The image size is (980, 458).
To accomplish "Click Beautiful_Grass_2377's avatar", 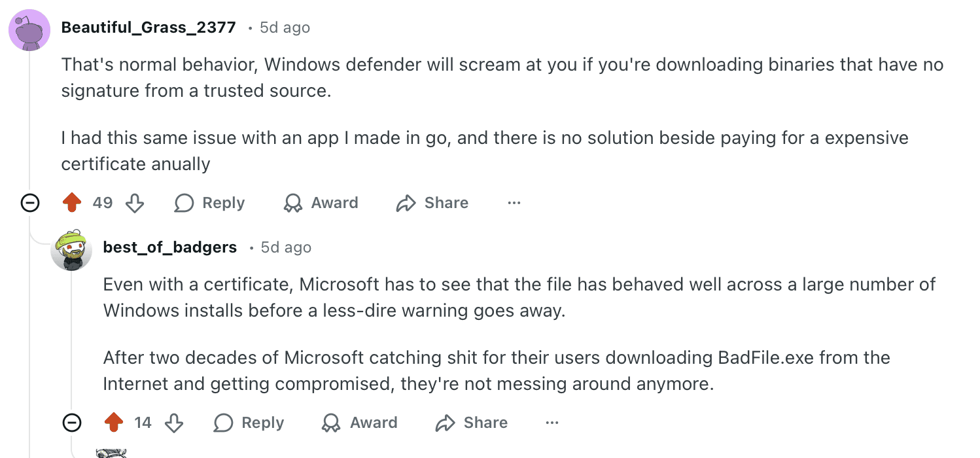I will click(x=29, y=29).
